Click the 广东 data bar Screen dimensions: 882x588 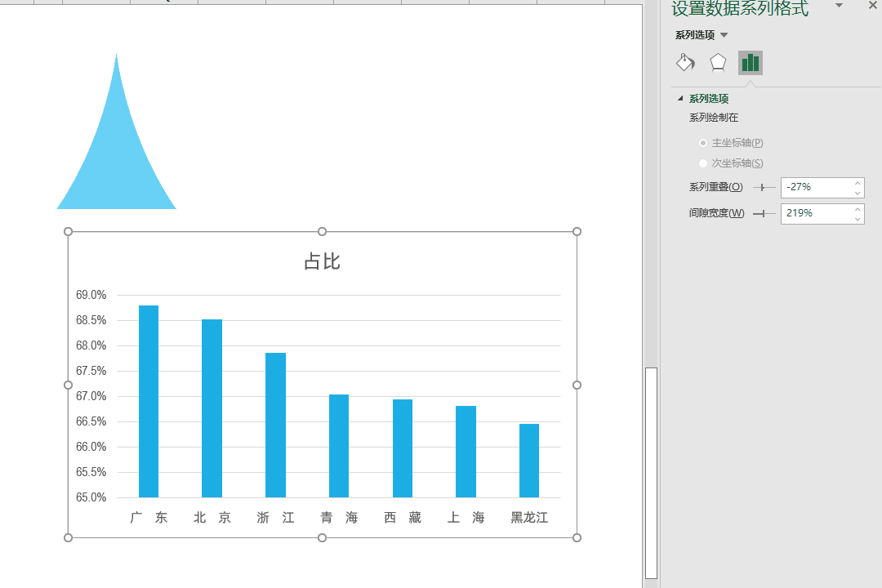click(x=149, y=400)
